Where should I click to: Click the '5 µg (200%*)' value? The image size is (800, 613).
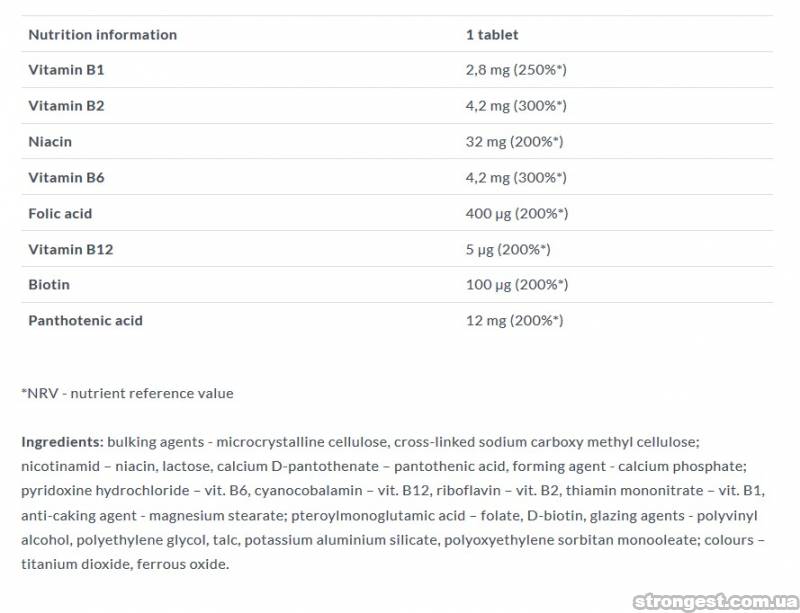point(508,249)
